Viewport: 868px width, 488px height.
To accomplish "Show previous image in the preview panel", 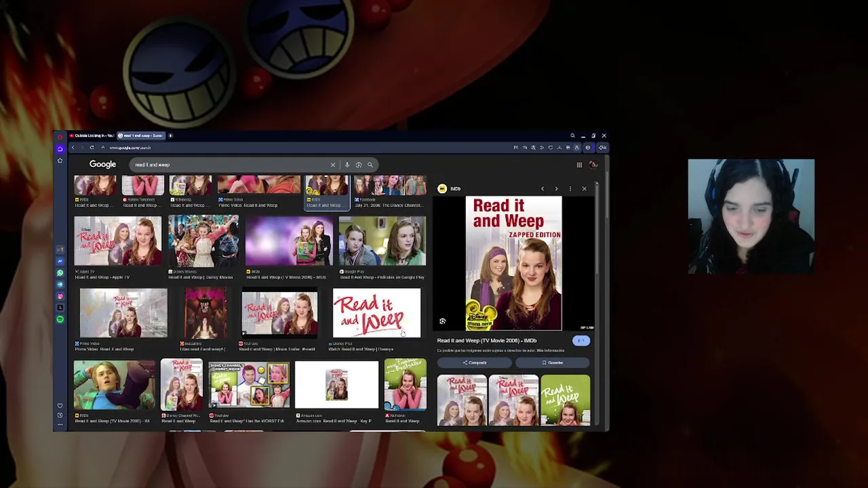I will (542, 189).
